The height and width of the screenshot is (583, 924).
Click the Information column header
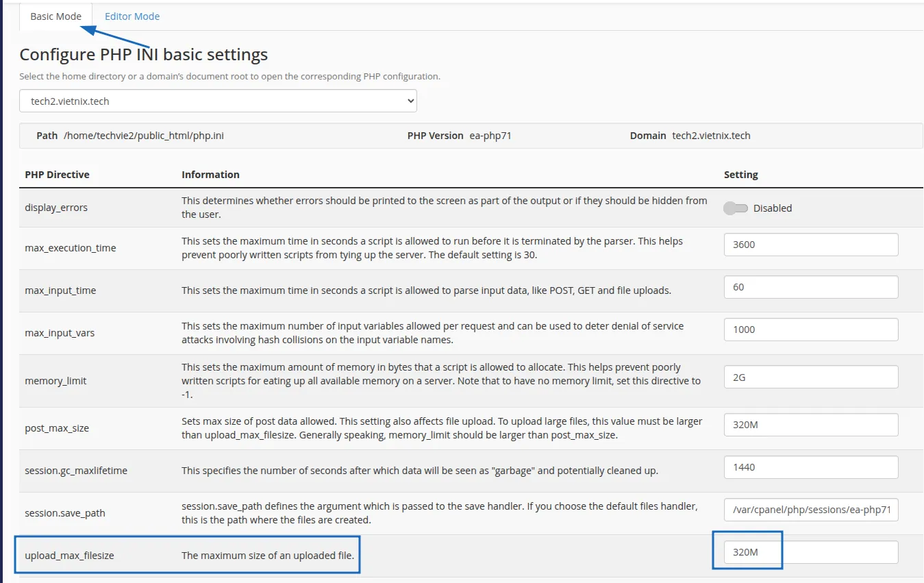[210, 175]
